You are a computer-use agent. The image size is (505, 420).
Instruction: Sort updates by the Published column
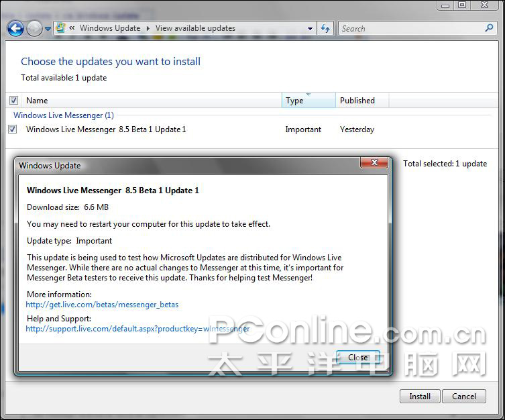(361, 101)
